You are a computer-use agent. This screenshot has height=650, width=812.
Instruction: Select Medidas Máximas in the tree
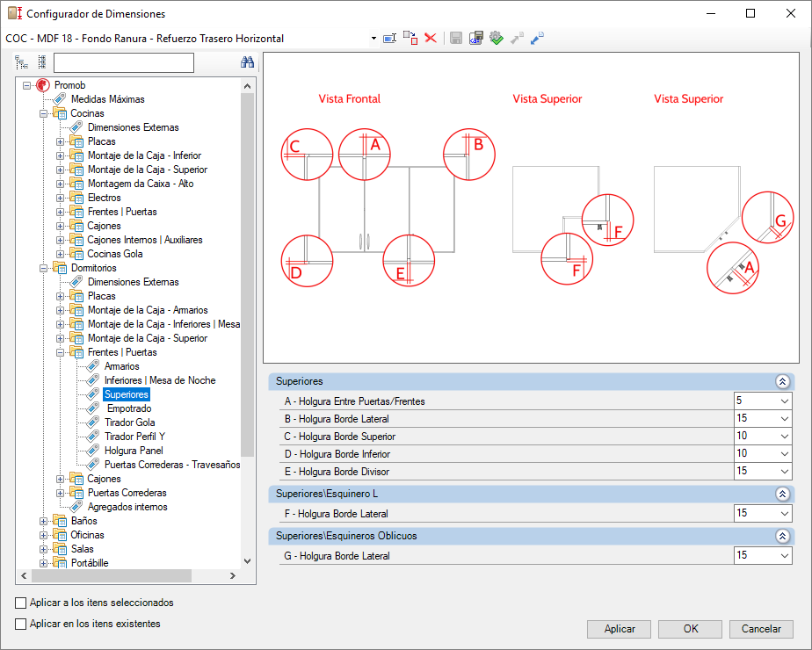click(x=108, y=99)
